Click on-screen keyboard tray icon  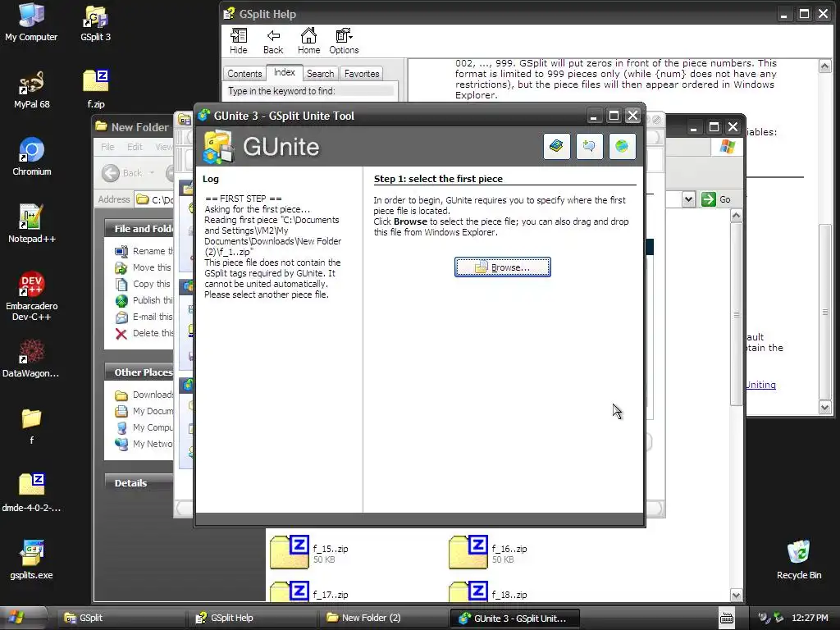pyautogui.click(x=727, y=618)
